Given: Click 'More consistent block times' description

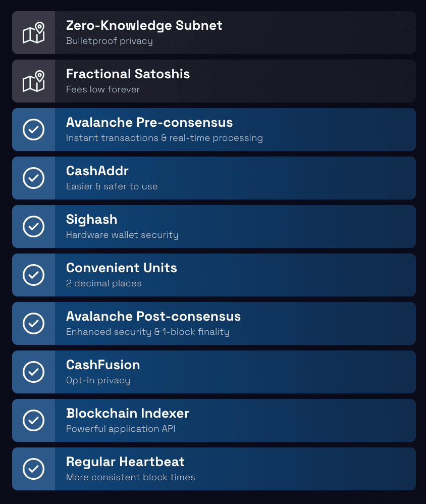Looking at the screenshot, I should (x=130, y=477).
